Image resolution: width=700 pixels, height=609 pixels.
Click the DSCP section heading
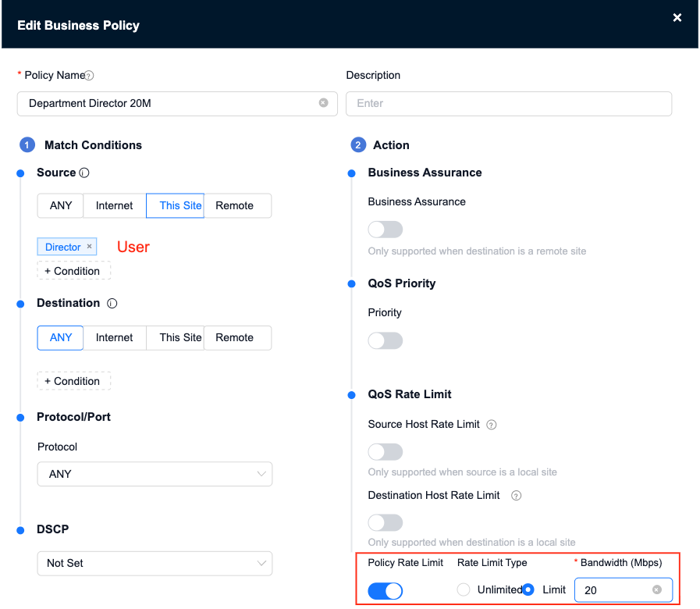point(53,529)
